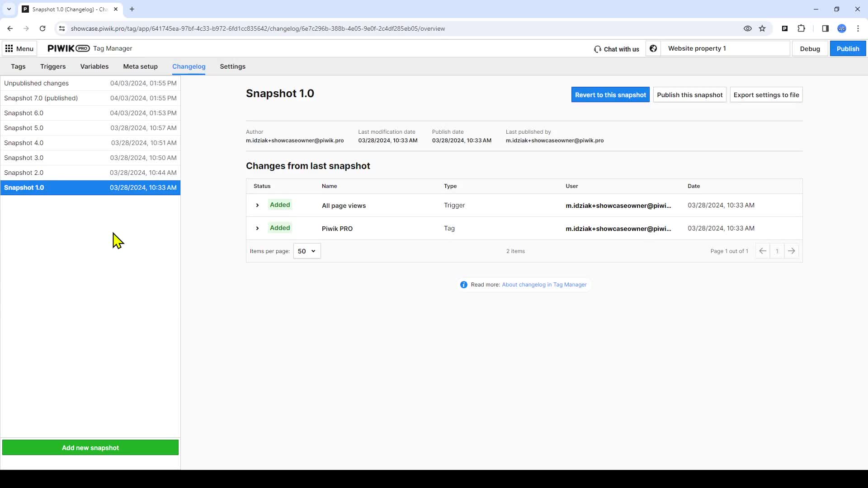Image resolution: width=868 pixels, height=488 pixels.
Task: Open the Meta setup tab
Action: pyautogui.click(x=140, y=66)
